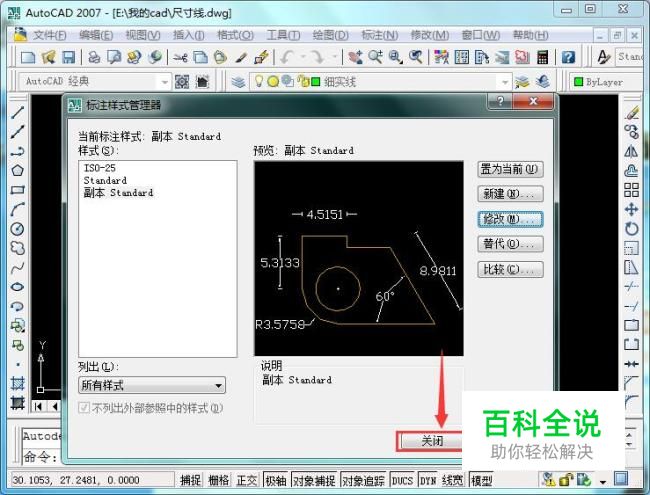Image resolution: width=650 pixels, height=495 pixels.
Task: Toggle DYN dynamic input in status bar
Action: pyautogui.click(x=428, y=480)
